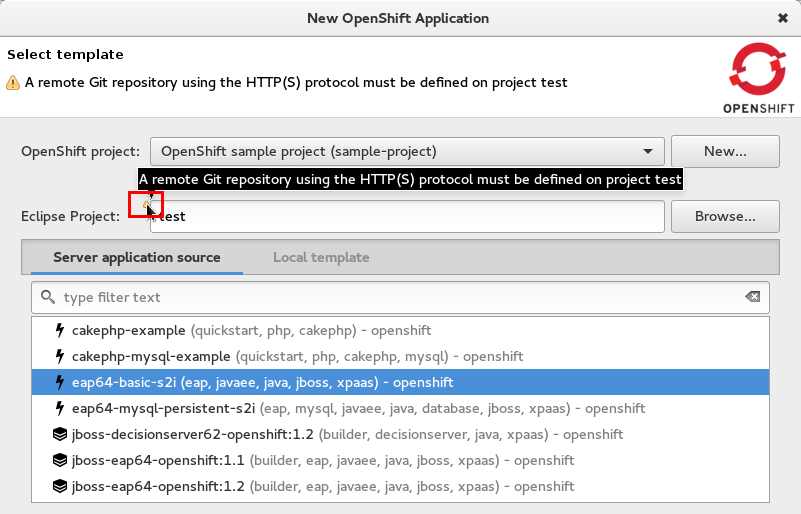Click the Browse... button for Eclipse Project
The image size is (801, 514).
tap(725, 216)
